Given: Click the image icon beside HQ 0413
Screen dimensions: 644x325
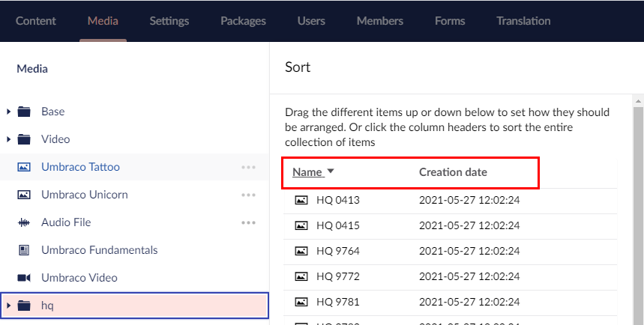Looking at the screenshot, I should (x=301, y=200).
